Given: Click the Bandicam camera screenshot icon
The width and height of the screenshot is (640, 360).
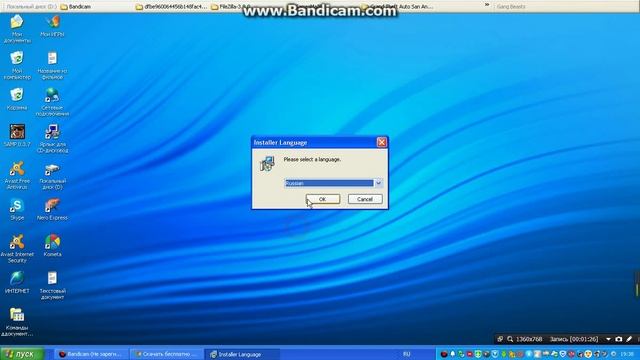Looking at the screenshot, I should [619, 339].
